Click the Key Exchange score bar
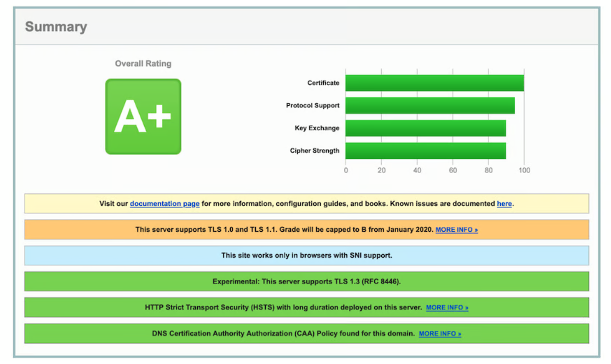Viewport: 611px width, 364px height. [x=426, y=128]
